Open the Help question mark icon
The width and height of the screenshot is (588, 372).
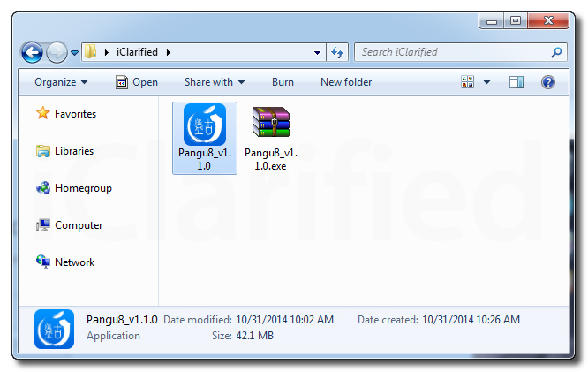pos(547,82)
